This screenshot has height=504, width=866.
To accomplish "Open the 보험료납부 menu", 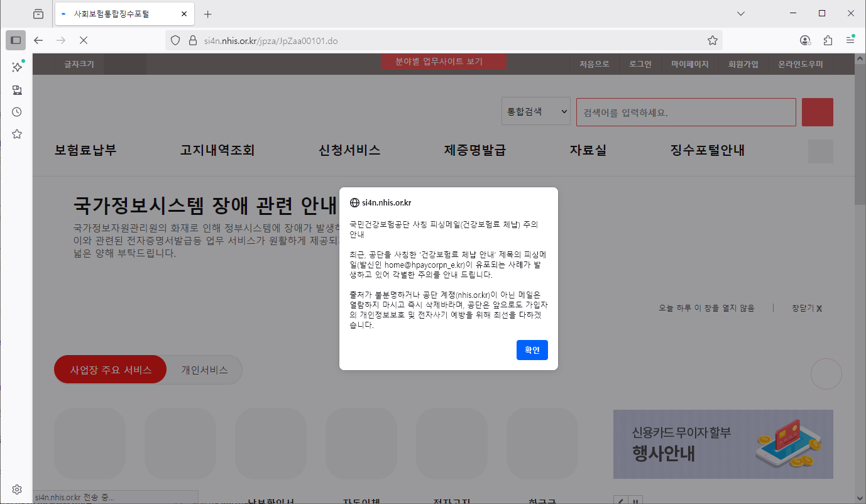I will tap(85, 150).
